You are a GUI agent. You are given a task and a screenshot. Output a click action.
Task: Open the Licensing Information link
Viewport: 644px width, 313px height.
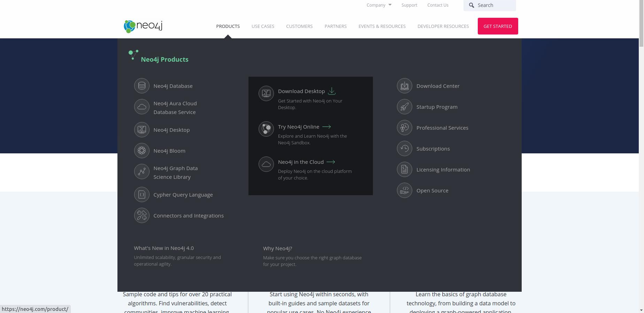(443, 170)
